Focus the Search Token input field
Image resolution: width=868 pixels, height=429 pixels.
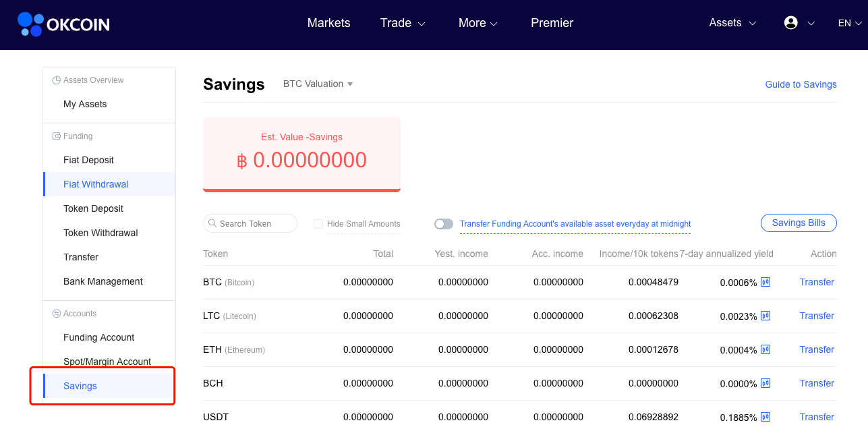click(250, 223)
